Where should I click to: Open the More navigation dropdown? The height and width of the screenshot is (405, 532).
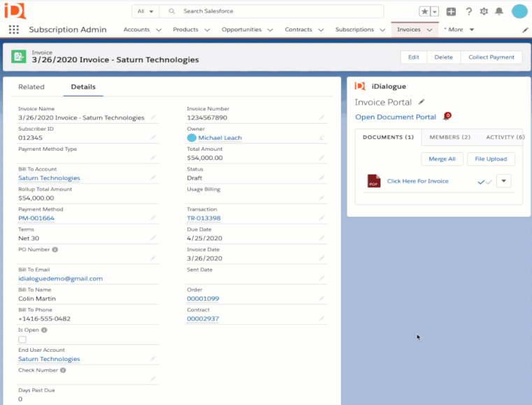459,29
